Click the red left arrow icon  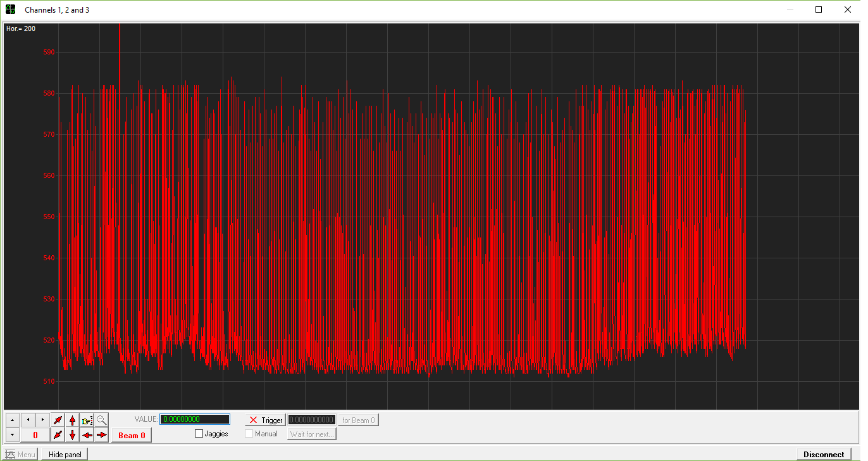point(87,435)
